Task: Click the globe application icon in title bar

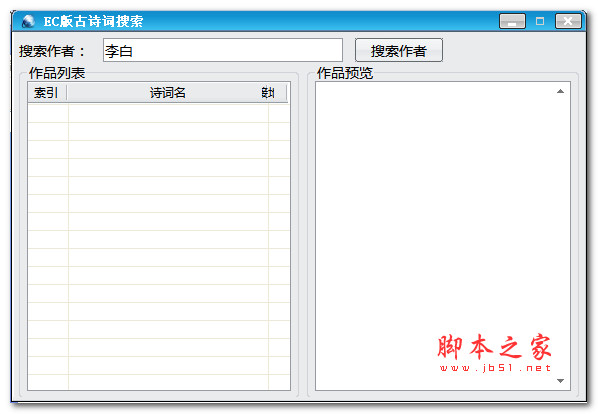Action: pos(28,21)
